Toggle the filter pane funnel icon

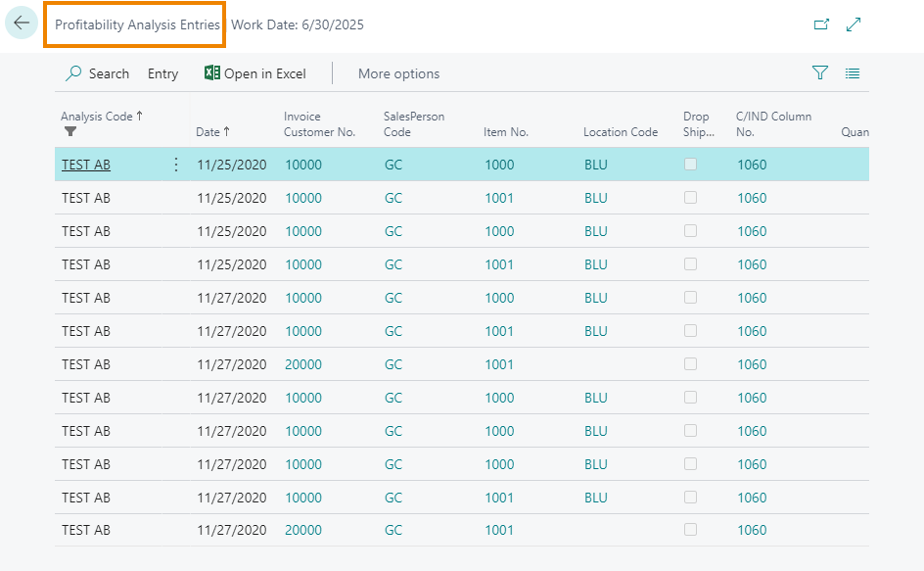tap(819, 72)
